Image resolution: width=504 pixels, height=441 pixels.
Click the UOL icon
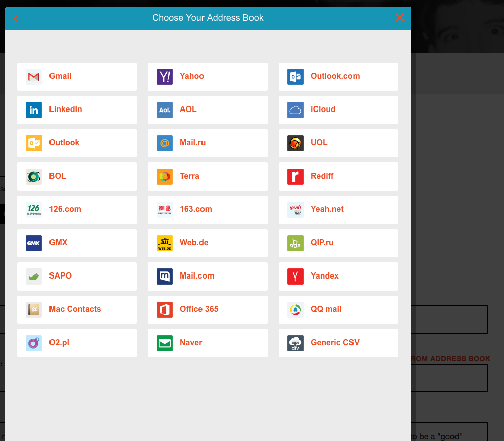point(295,143)
